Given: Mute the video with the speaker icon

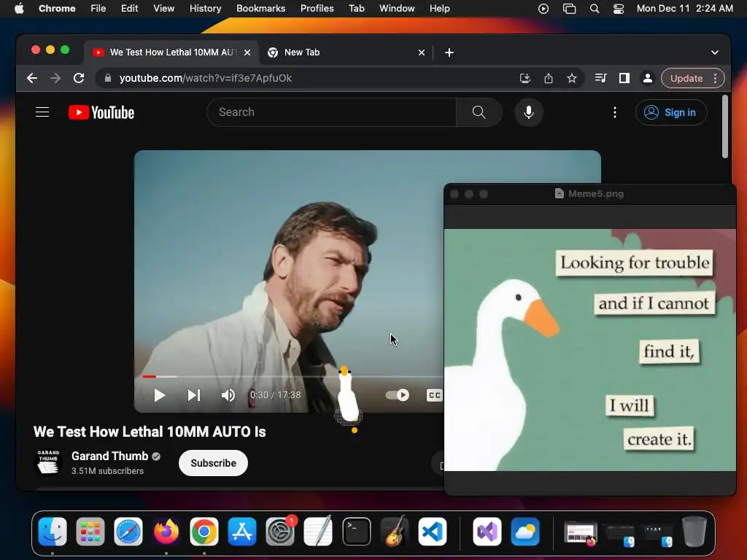Looking at the screenshot, I should pos(228,395).
